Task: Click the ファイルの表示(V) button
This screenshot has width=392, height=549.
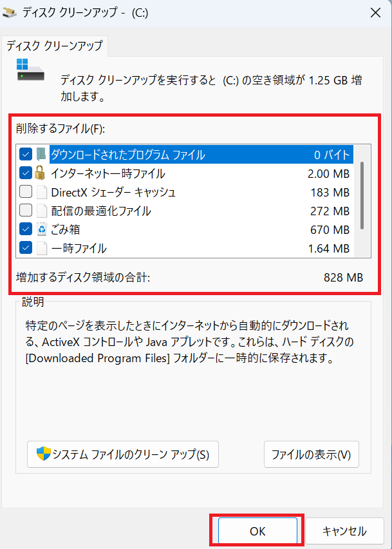Action: [x=312, y=454]
